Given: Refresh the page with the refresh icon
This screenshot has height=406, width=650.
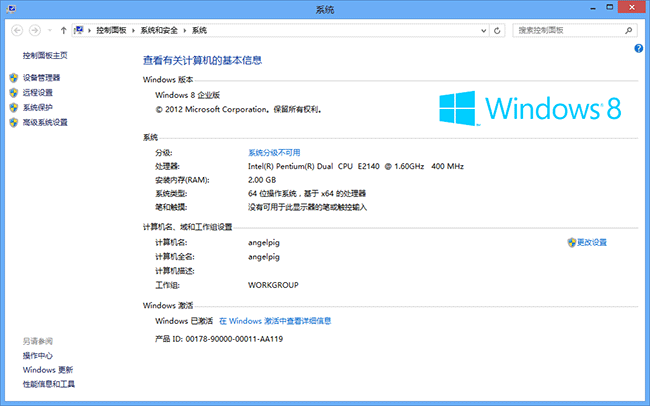Looking at the screenshot, I should pos(497,30).
